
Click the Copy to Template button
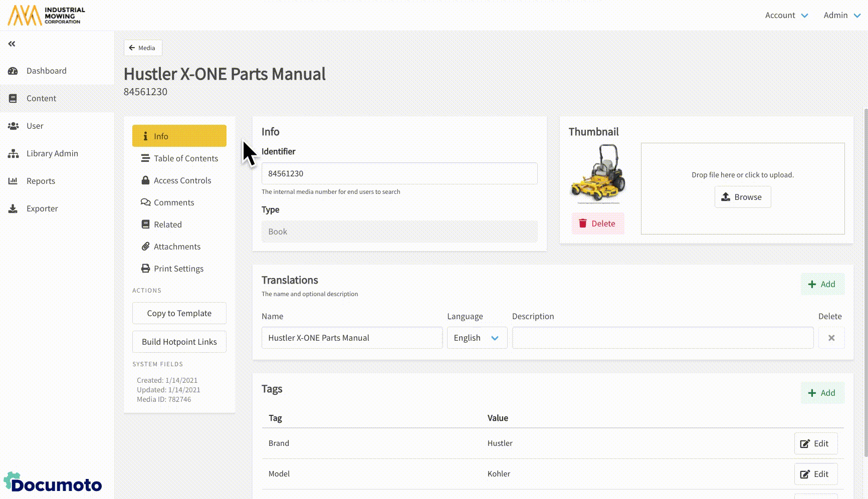(x=179, y=313)
